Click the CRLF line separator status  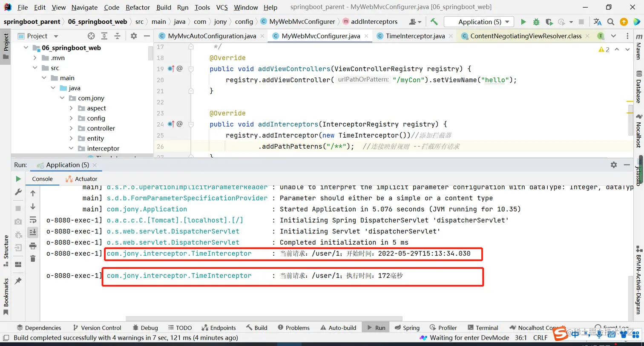click(540, 337)
